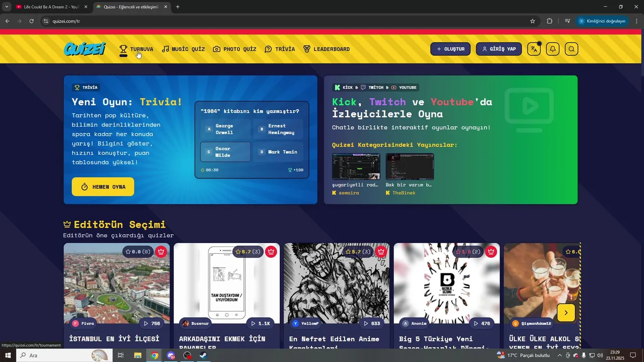The width and height of the screenshot is (644, 362).
Task: Click the Hemen Oyna button
Action: [103, 187]
